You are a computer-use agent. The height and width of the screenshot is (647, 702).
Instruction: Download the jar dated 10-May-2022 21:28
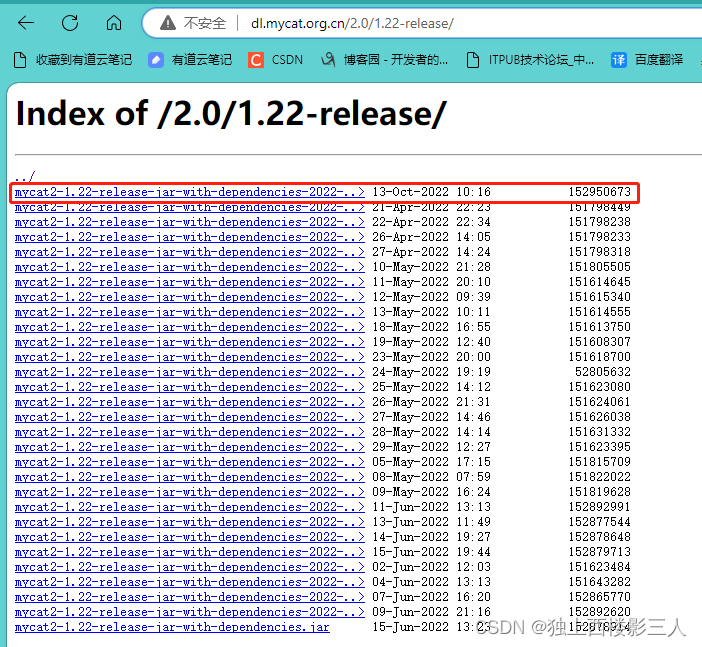tap(189, 267)
